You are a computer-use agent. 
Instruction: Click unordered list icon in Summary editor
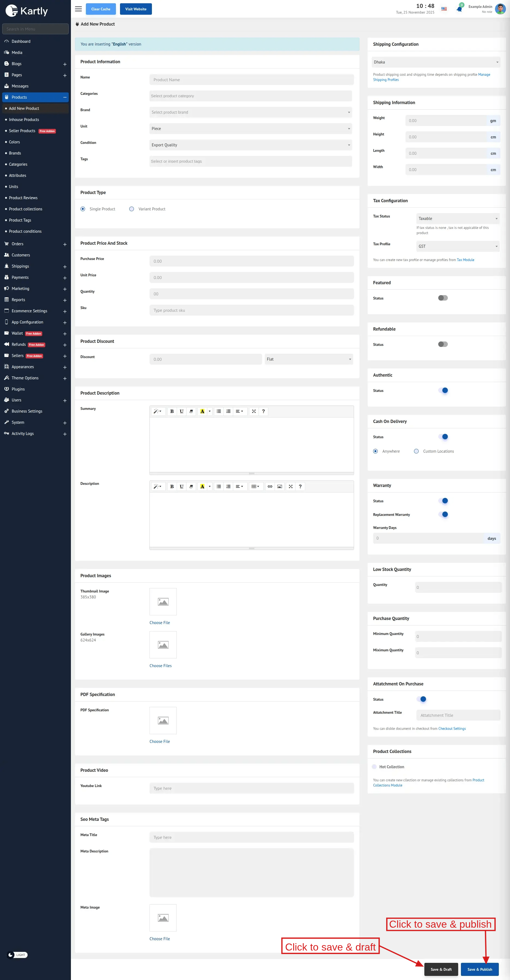(218, 411)
